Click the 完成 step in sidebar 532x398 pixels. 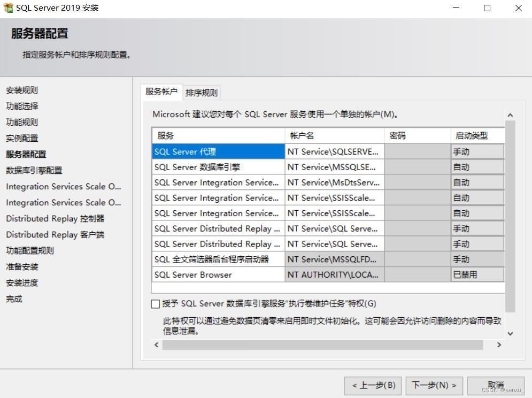point(14,299)
